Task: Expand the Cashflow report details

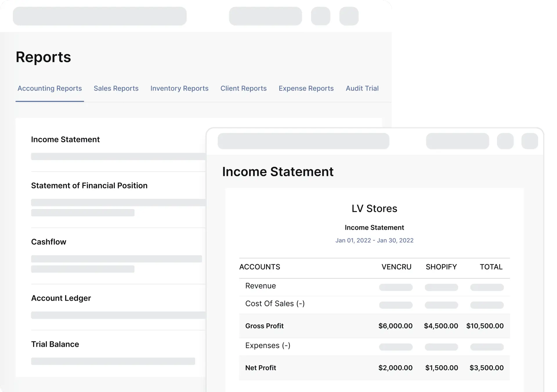Action: pyautogui.click(x=49, y=242)
